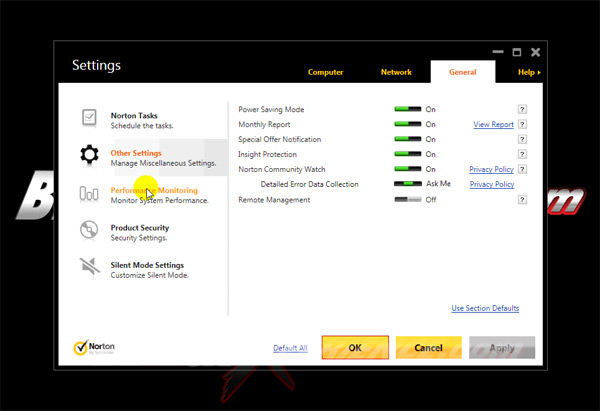Click the Default All link
Viewport: 600px width, 411px height.
(290, 348)
